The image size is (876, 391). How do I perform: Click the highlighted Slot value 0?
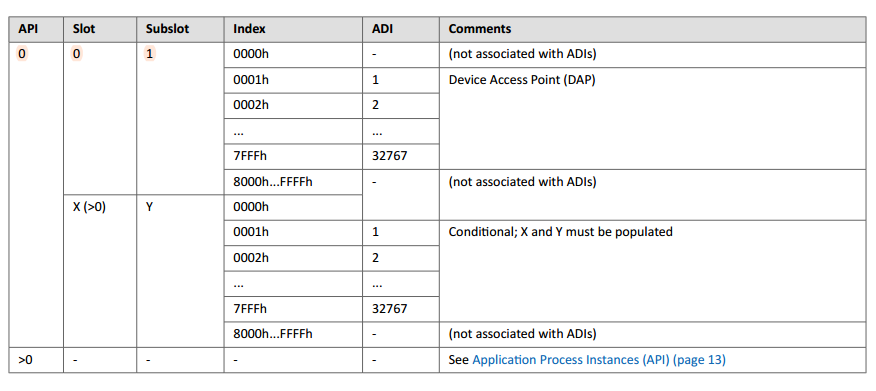(x=77, y=54)
